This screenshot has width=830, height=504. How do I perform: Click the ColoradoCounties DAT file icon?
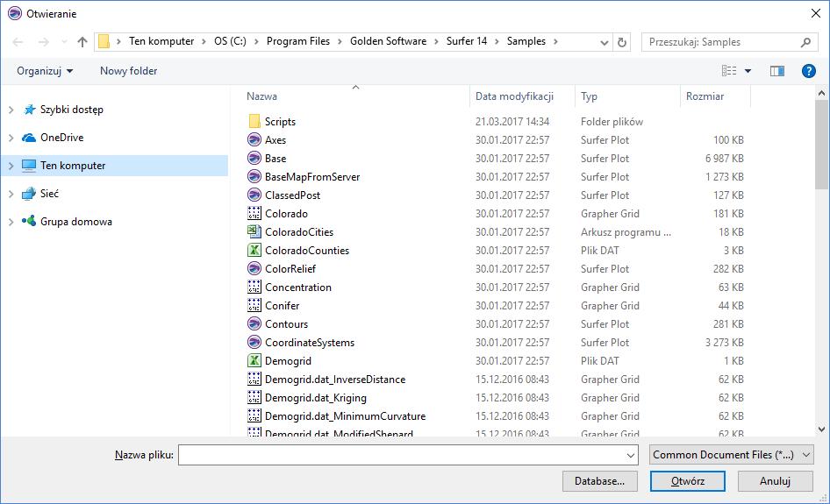tap(254, 250)
